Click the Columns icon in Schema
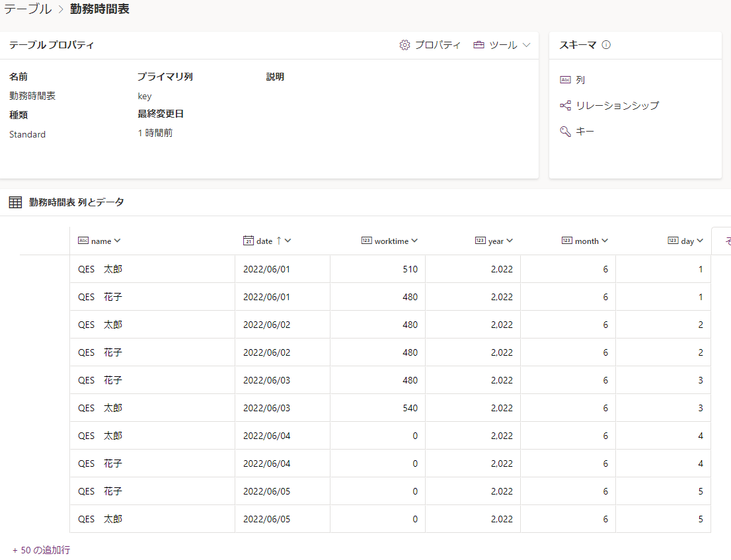This screenshot has width=731, height=560. point(565,79)
